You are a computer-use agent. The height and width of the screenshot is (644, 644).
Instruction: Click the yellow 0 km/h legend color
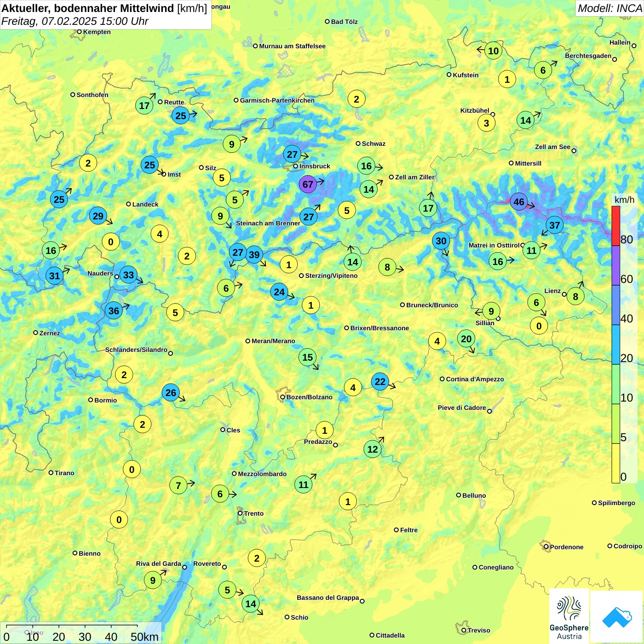tap(615, 463)
